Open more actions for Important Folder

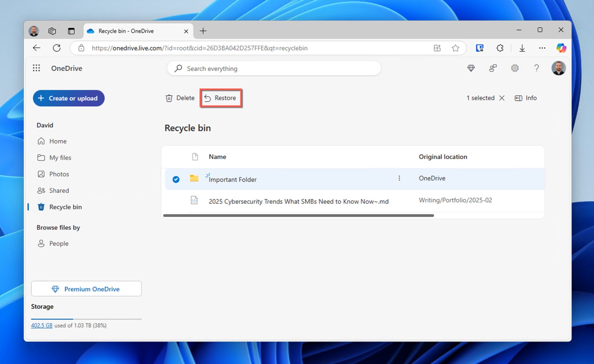click(399, 178)
